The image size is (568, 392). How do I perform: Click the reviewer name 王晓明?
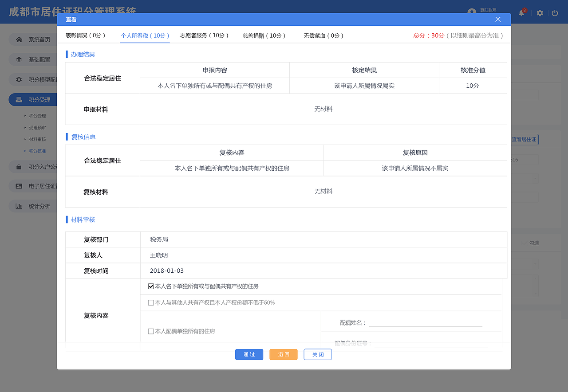159,255
